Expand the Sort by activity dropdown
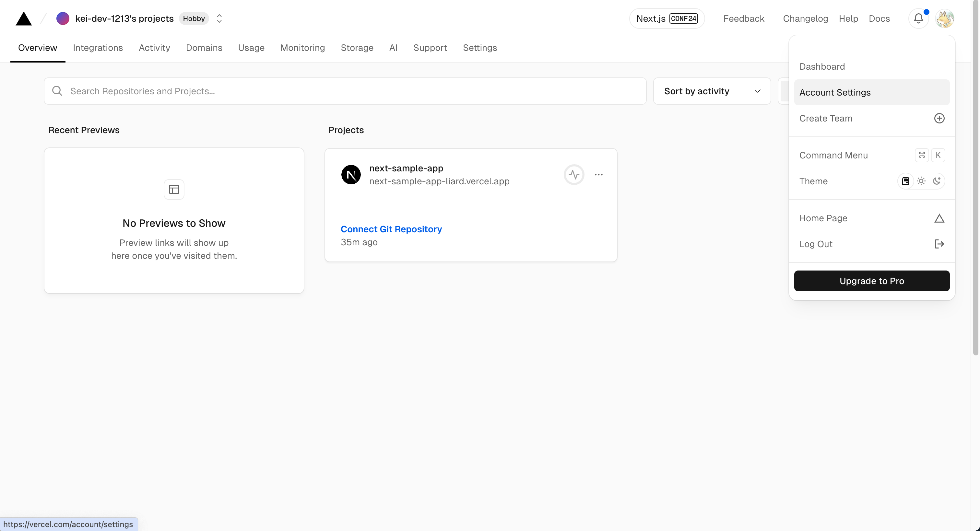 (711, 91)
